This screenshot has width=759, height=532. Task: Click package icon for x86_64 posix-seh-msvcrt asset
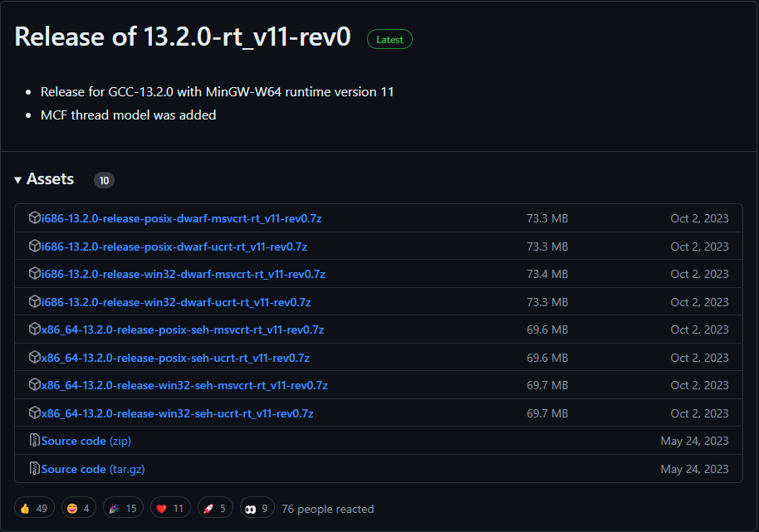tap(34, 329)
